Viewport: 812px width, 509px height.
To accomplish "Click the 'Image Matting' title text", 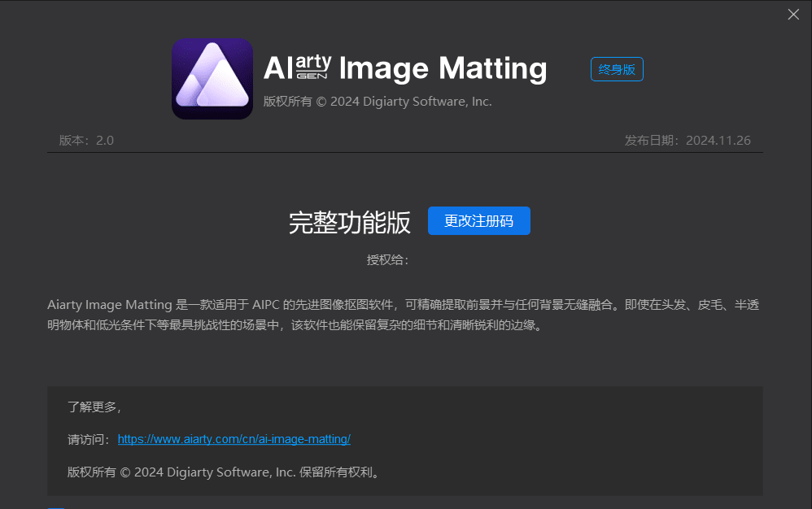I will [x=442, y=68].
